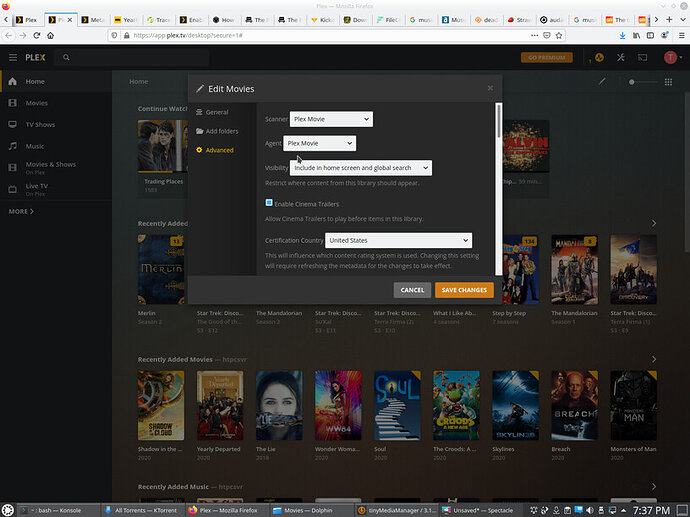Image resolution: width=690 pixels, height=517 pixels.
Task: Click the PLEX logo
Action: [35, 58]
